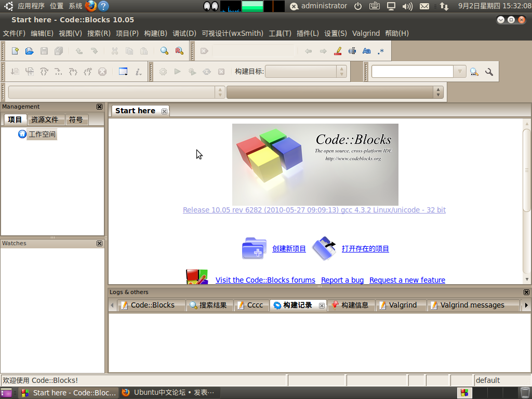Open the Ubuntu 应用程序 menu
Screen dimensions: 532x399
pyautogui.click(x=31, y=6)
